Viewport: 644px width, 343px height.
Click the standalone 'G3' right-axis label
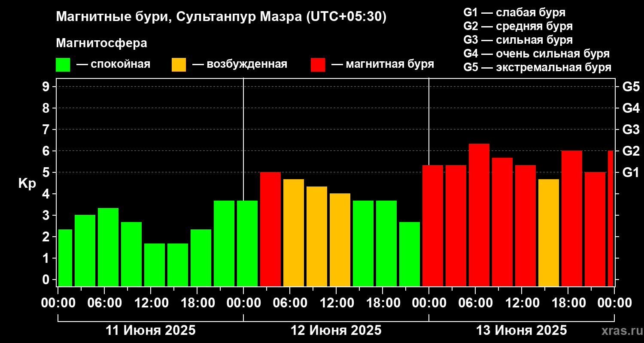pos(631,129)
